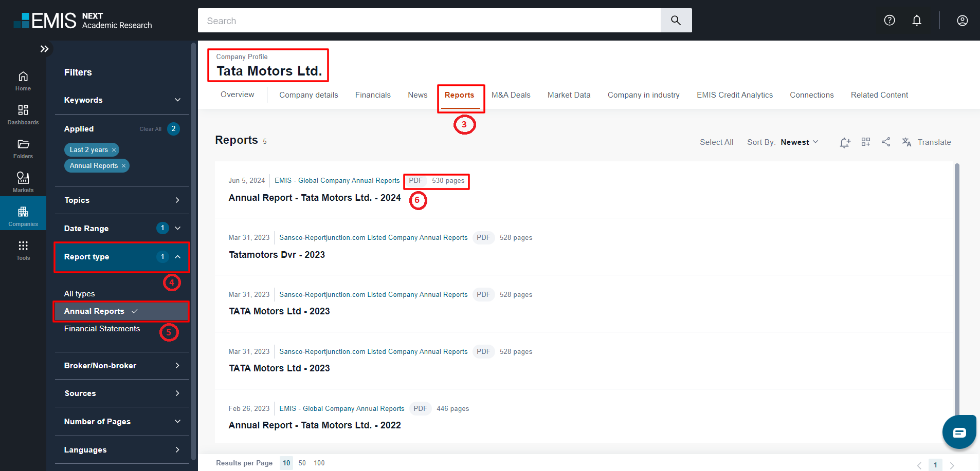
Task: Remove the Annual Reports filter chip
Action: point(123,165)
